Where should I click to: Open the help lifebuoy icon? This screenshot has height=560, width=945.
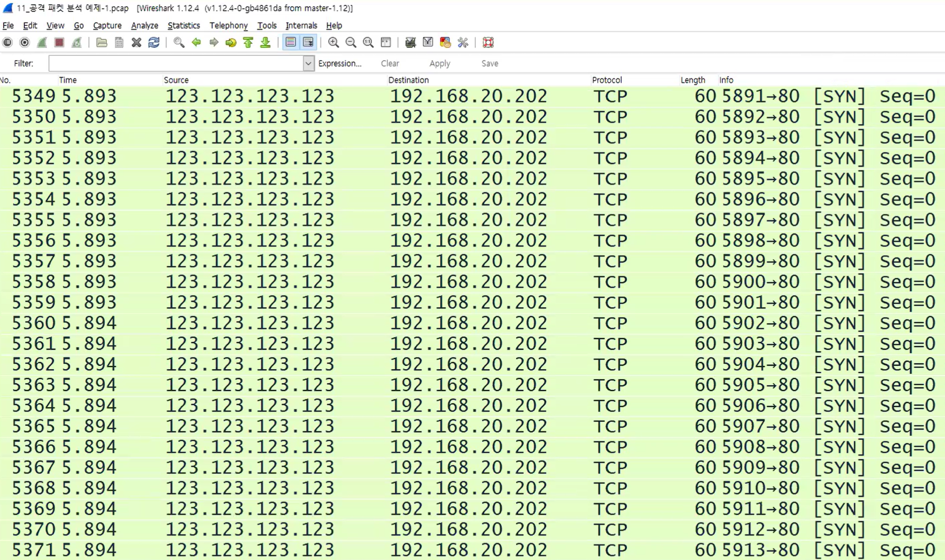click(488, 43)
